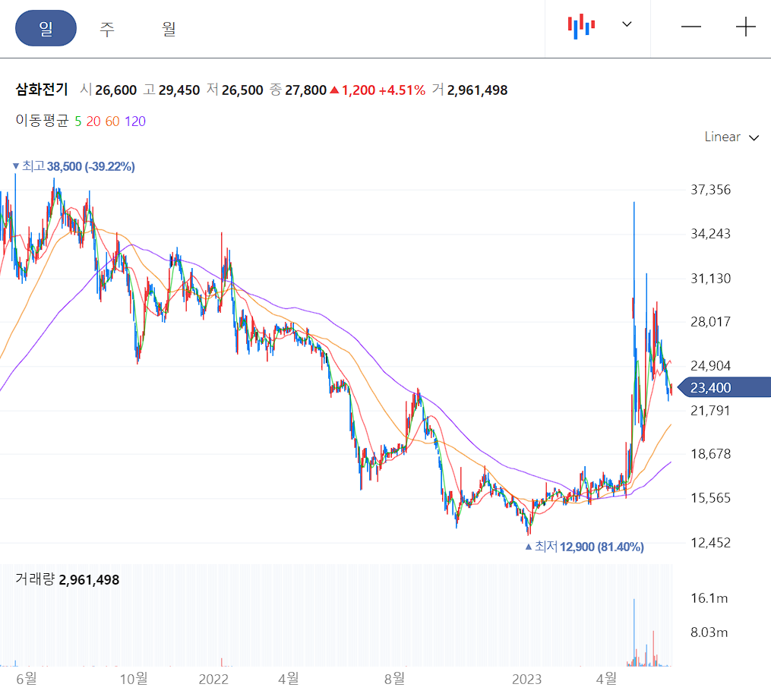The image size is (771, 700).
Task: Toggle the 60-day moving average line
Action: (x=112, y=120)
